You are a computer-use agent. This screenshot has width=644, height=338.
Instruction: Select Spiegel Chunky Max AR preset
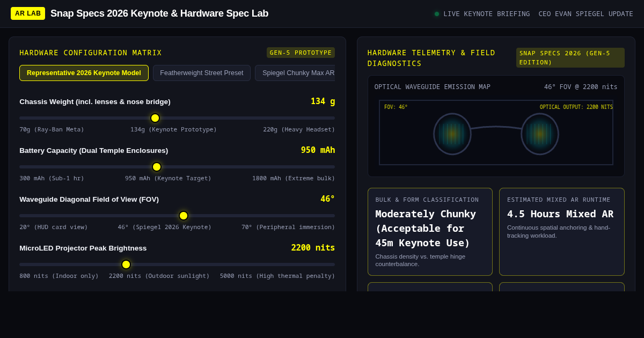[x=295, y=73]
